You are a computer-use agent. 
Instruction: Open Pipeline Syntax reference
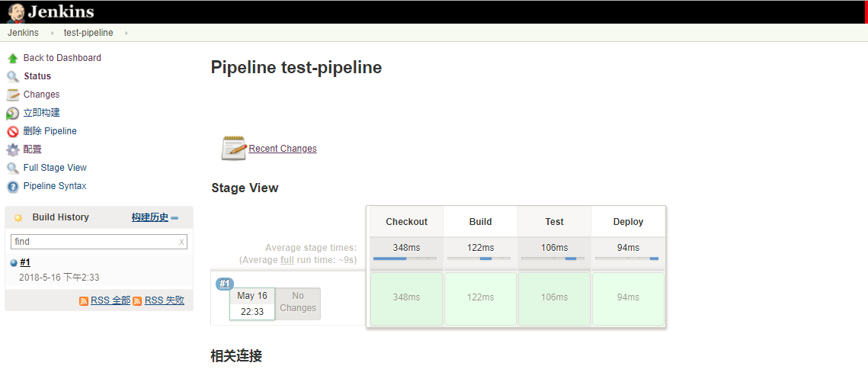(x=55, y=186)
